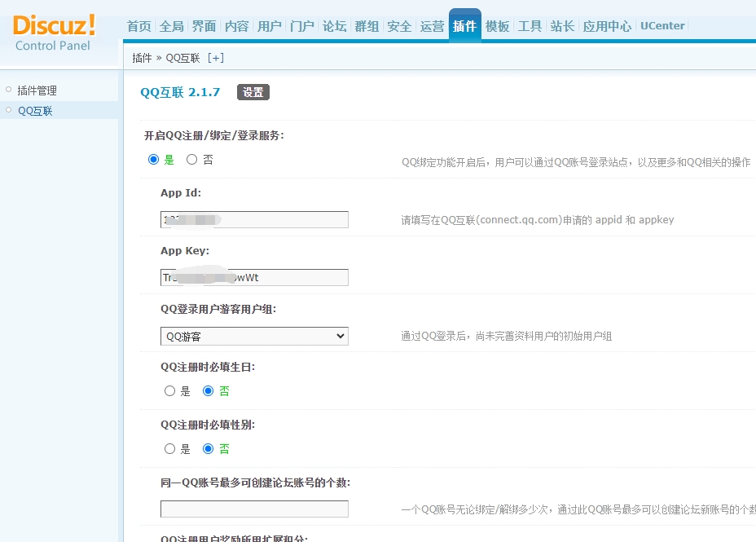Open the UCenter menu
756x542 pixels.
[662, 26]
